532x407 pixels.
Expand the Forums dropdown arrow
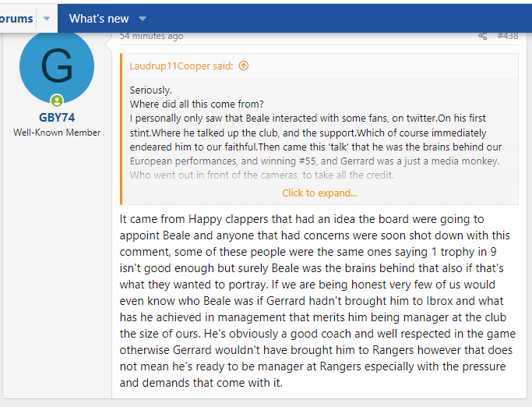[46, 18]
